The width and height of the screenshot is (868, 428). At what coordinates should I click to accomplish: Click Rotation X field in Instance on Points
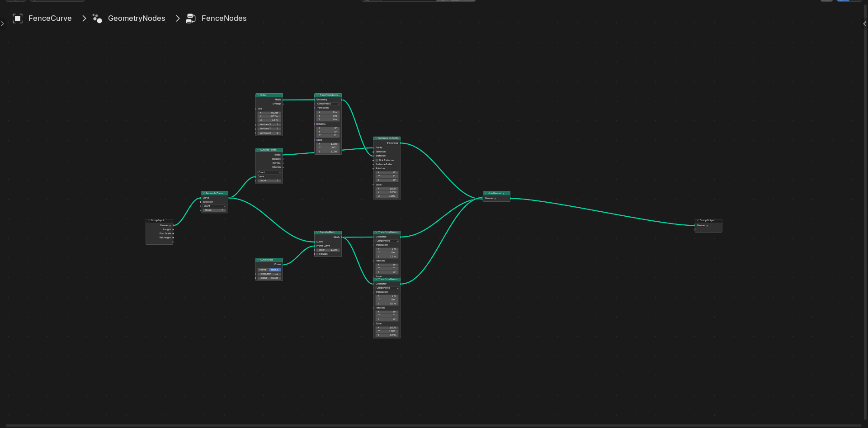tap(387, 172)
